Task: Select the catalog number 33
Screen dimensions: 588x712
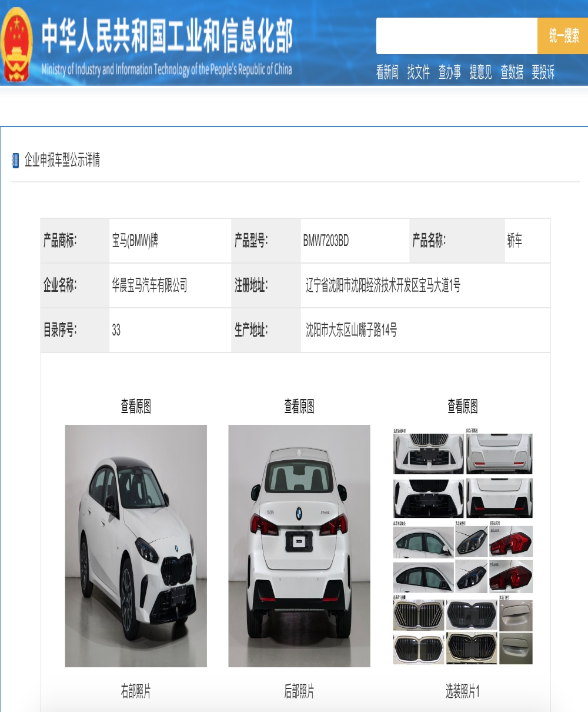Action: point(116,330)
